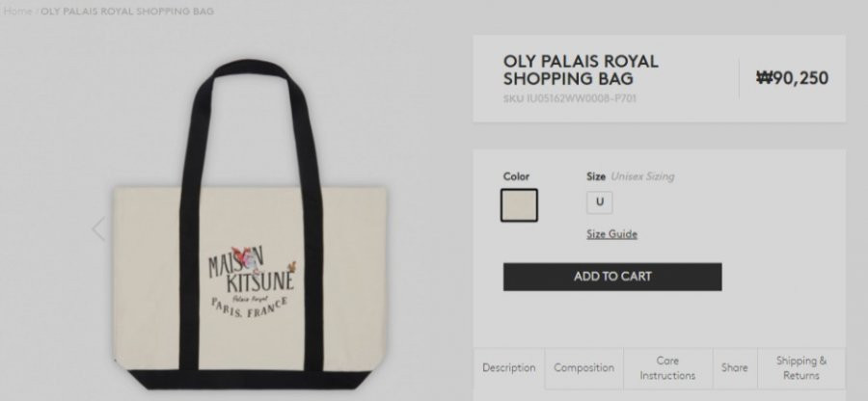Click the Size label
868x401 pixels.
click(x=596, y=176)
